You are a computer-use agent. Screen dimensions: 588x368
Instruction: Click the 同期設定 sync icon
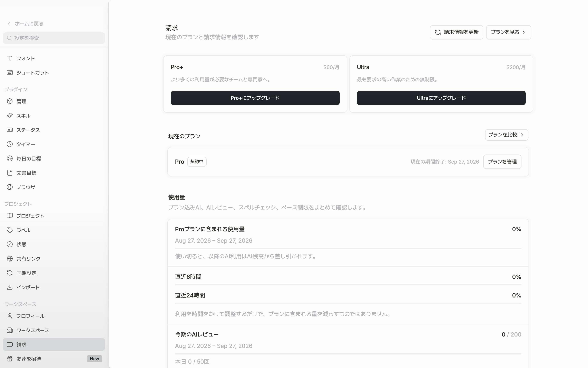coord(10,273)
